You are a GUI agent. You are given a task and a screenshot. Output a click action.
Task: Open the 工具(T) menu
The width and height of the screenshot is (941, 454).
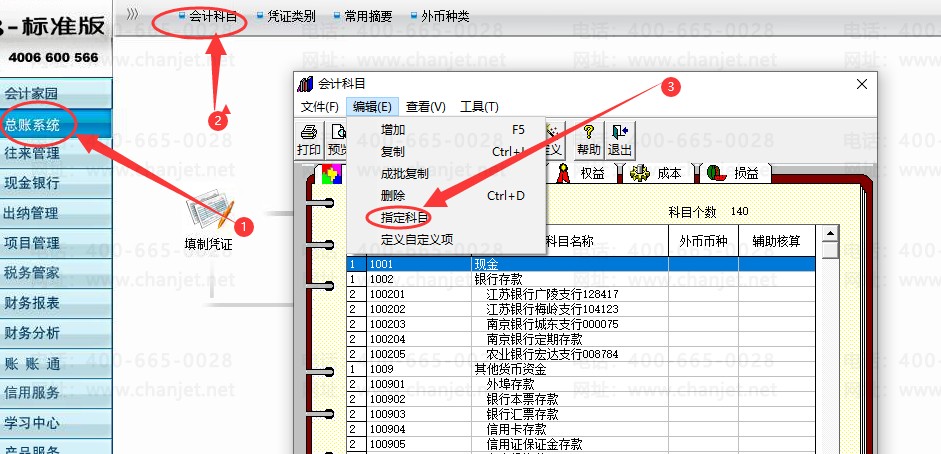click(479, 107)
